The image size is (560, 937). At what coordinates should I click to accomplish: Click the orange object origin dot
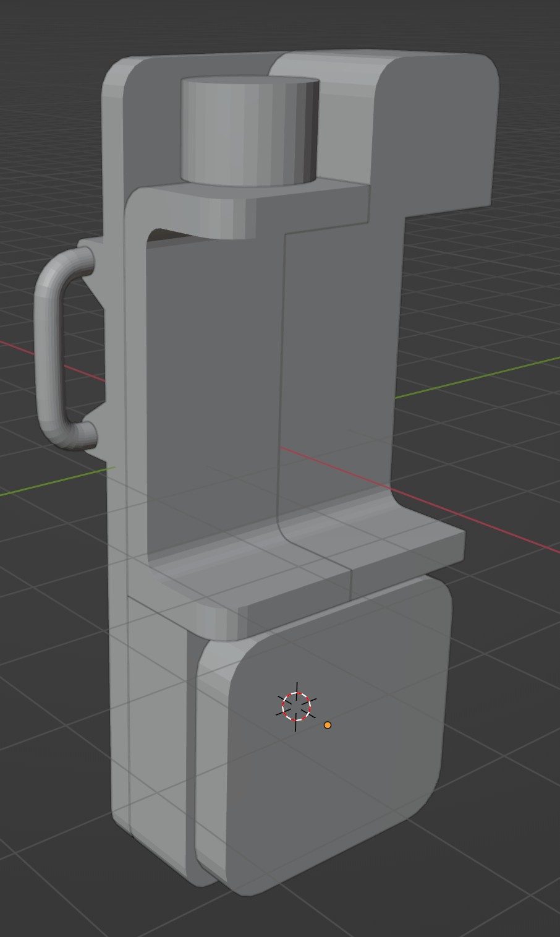pyautogui.click(x=328, y=725)
